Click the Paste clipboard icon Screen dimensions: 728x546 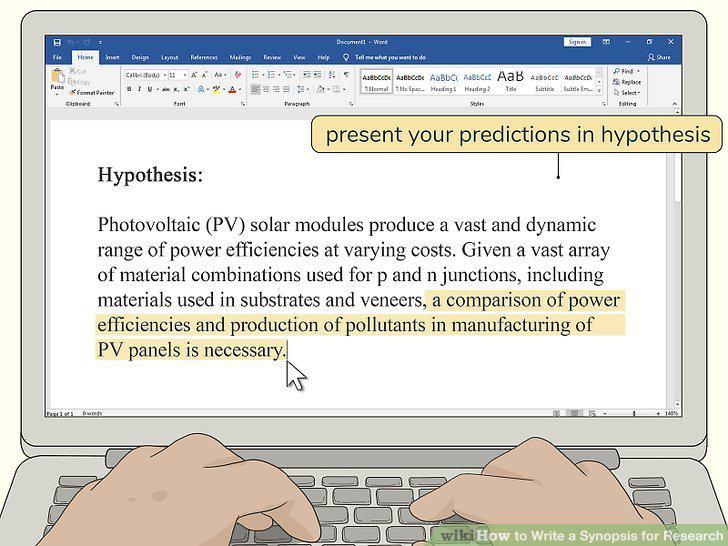pos(58,76)
